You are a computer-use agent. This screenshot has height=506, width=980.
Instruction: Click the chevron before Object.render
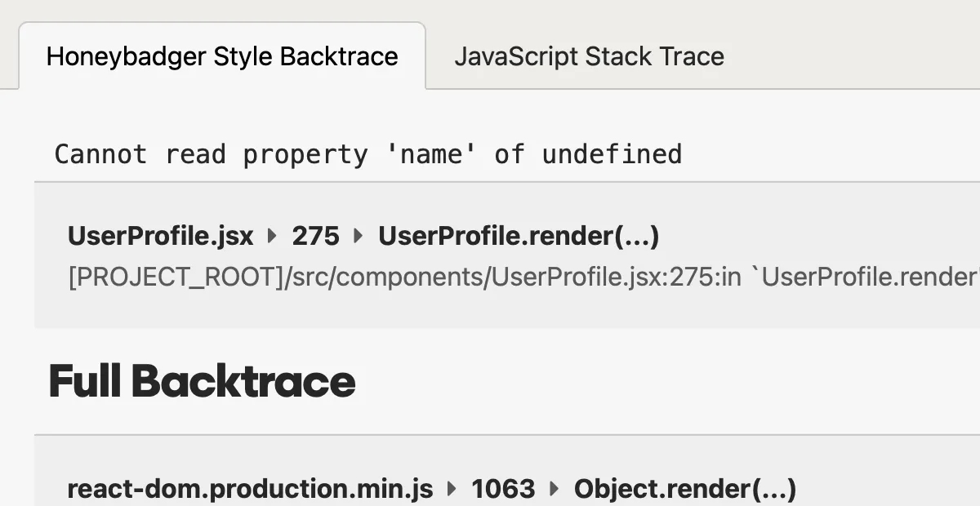(553, 488)
